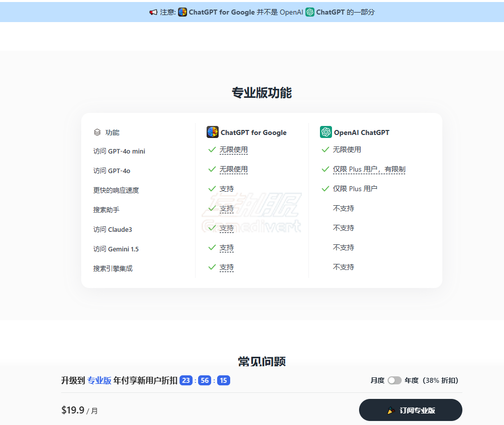Click 支持 in the 更快的响应速度 row

pyautogui.click(x=227, y=189)
